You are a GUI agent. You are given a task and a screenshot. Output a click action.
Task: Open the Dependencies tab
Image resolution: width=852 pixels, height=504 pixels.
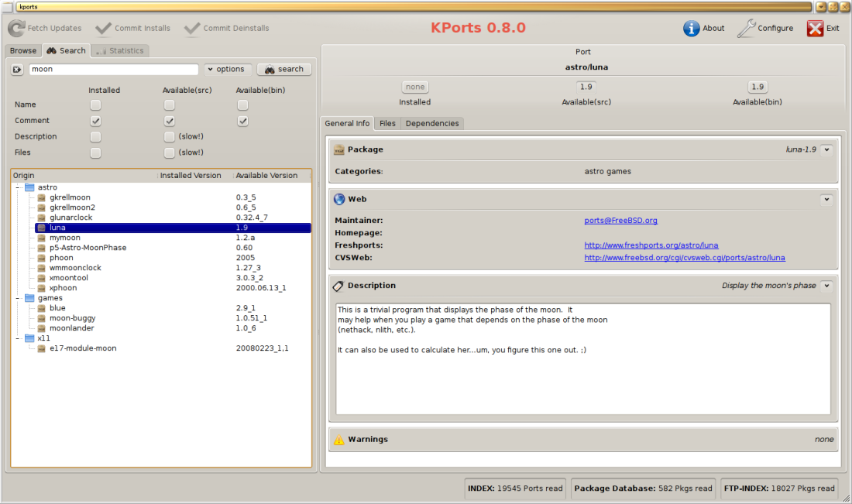432,123
